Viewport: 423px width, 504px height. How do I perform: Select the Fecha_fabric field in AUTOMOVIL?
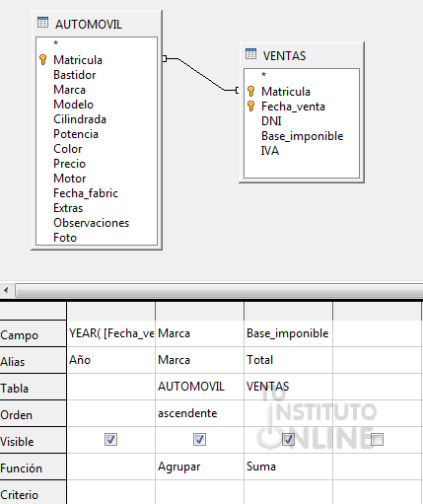tap(86, 193)
